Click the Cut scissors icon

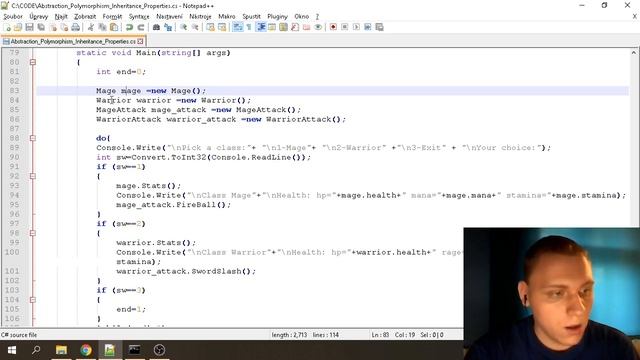[x=91, y=27]
